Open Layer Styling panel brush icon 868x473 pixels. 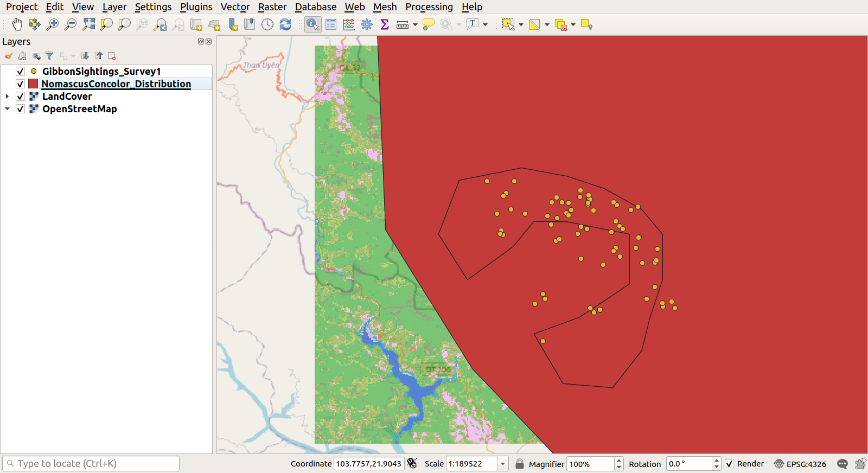(x=9, y=56)
